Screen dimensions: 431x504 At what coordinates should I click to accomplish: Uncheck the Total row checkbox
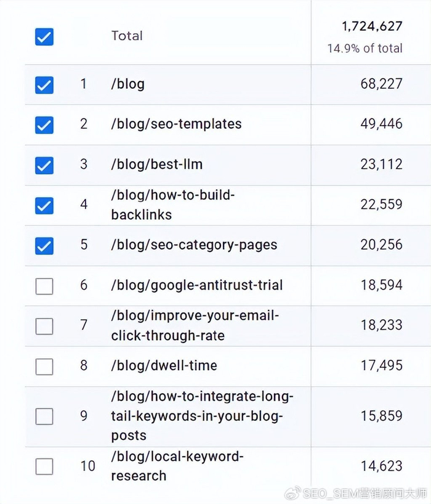point(44,37)
